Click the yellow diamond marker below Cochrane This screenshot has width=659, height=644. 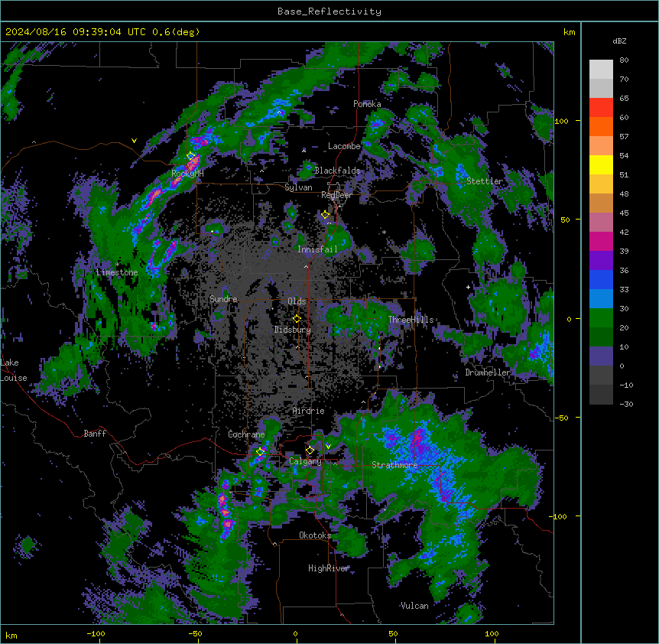click(260, 451)
